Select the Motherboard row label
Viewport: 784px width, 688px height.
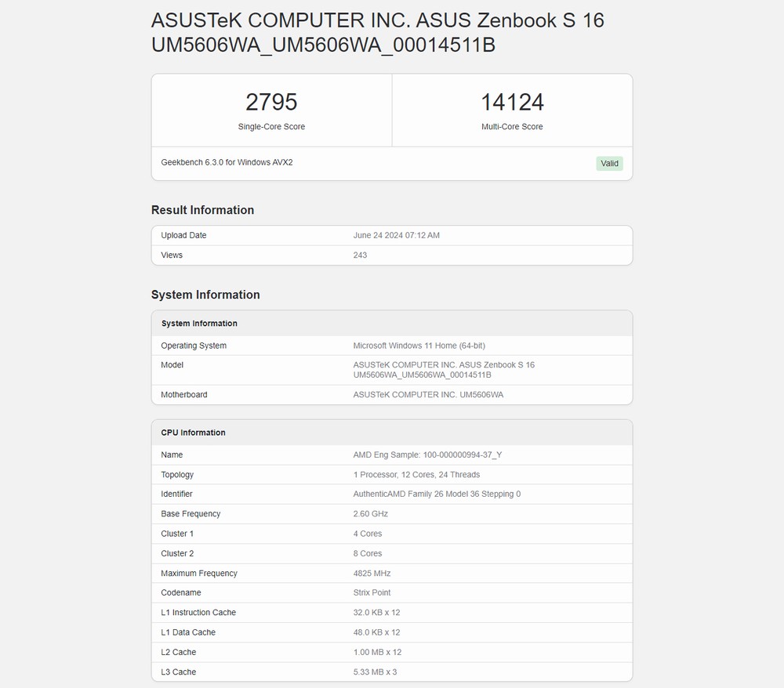[184, 395]
